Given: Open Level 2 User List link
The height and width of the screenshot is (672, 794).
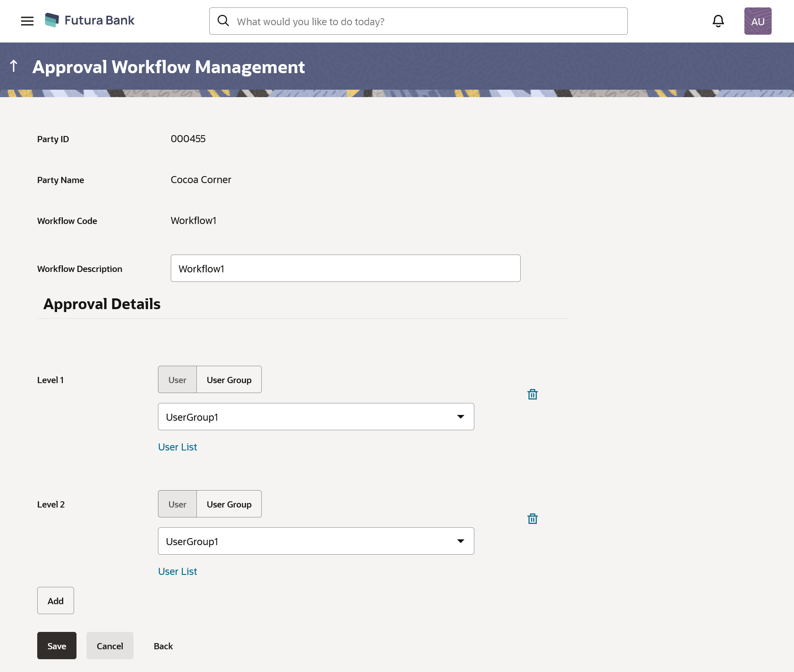Looking at the screenshot, I should pyautogui.click(x=177, y=572).
